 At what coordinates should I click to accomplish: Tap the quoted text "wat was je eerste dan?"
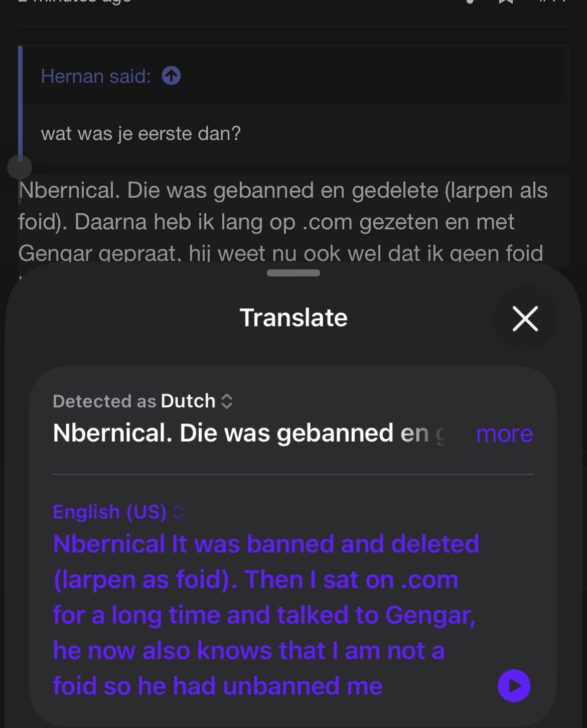coord(141,133)
